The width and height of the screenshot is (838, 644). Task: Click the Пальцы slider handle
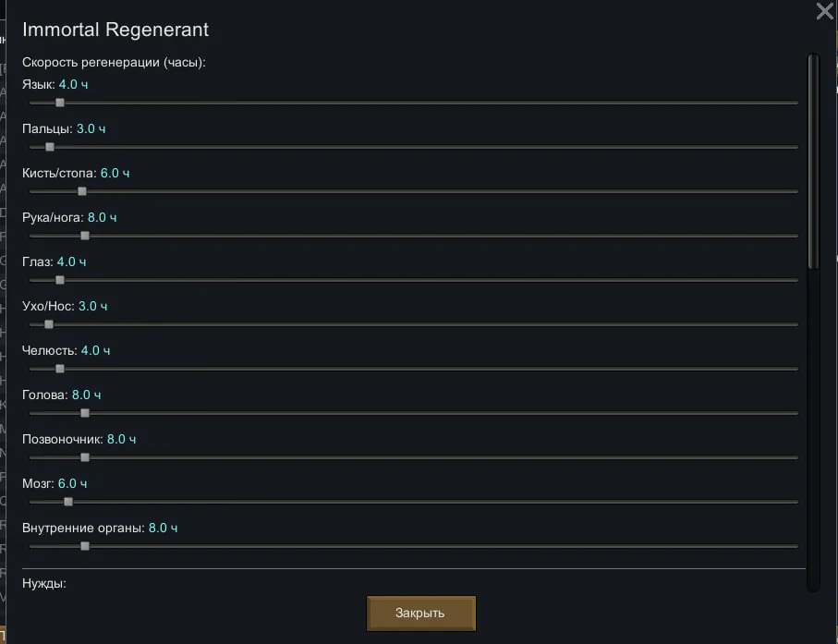50,147
